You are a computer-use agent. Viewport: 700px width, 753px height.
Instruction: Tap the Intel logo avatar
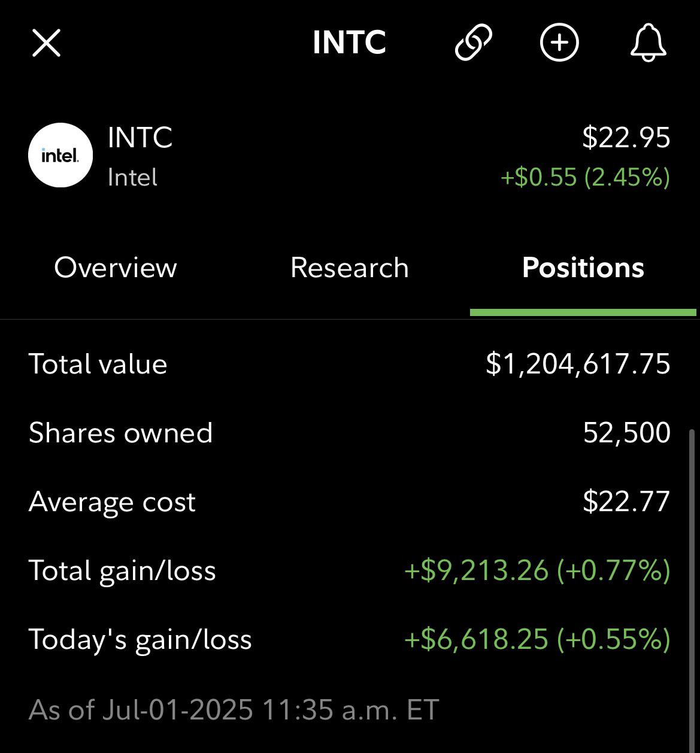[60, 155]
